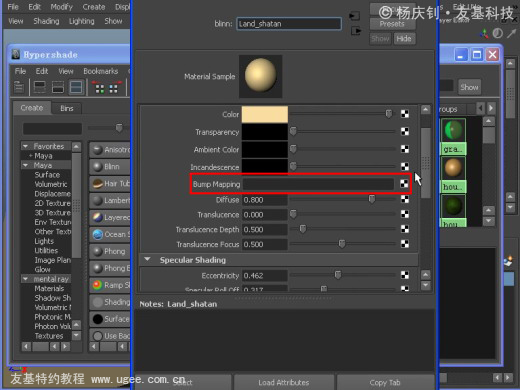Switch to the Create tab
520x390 pixels.
point(32,108)
